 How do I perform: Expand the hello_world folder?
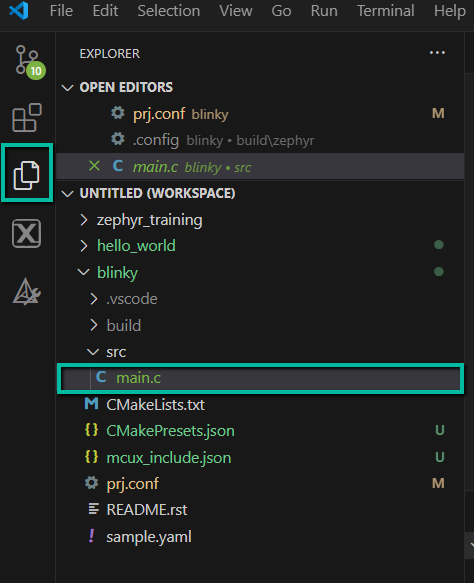pyautogui.click(x=84, y=246)
